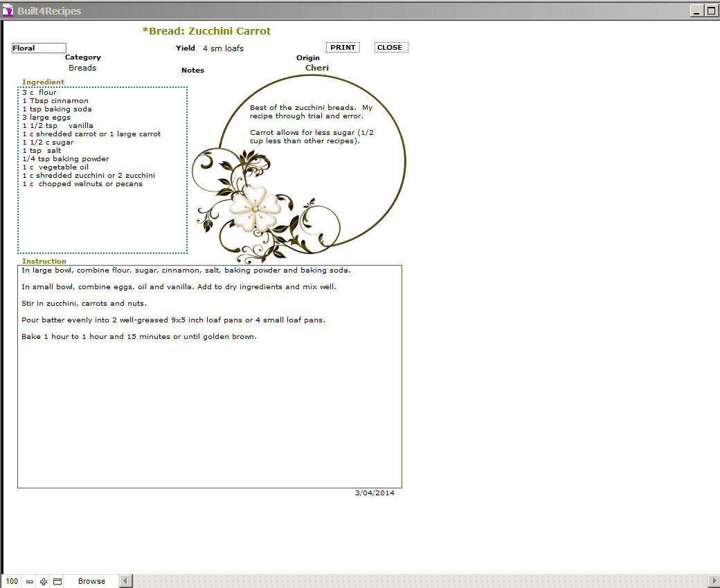Click the Breads category field
The image size is (720, 588).
pos(82,68)
